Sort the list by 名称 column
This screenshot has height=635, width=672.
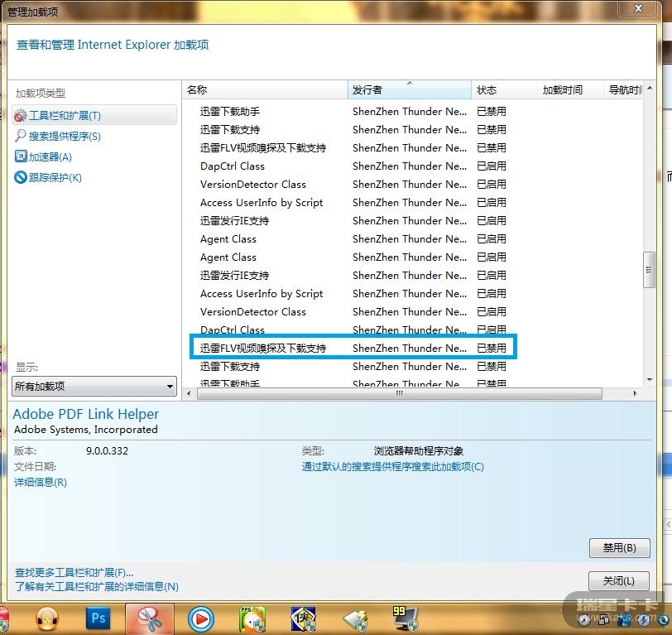coord(265,90)
